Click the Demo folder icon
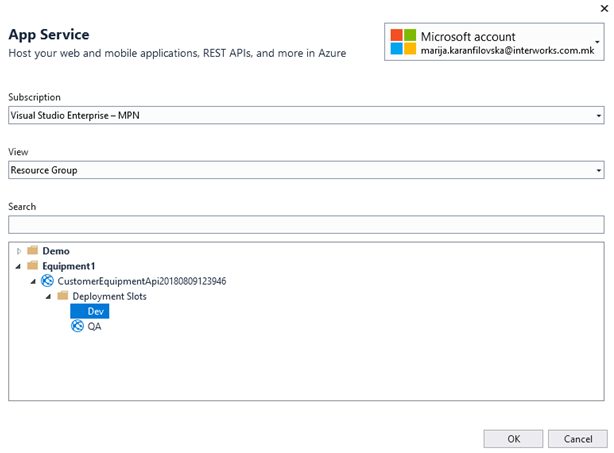The height and width of the screenshot is (453, 614). tap(33, 250)
